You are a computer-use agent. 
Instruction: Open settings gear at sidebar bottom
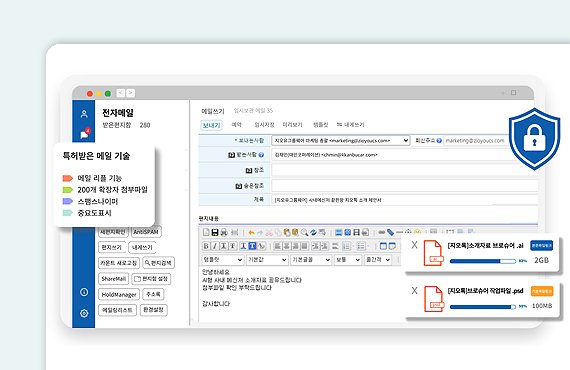(x=84, y=313)
